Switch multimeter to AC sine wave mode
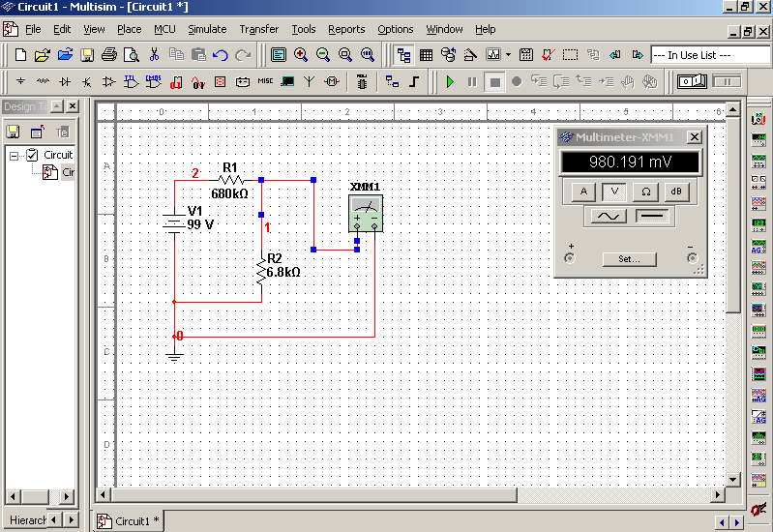Image resolution: width=773 pixels, height=532 pixels. pos(609,216)
